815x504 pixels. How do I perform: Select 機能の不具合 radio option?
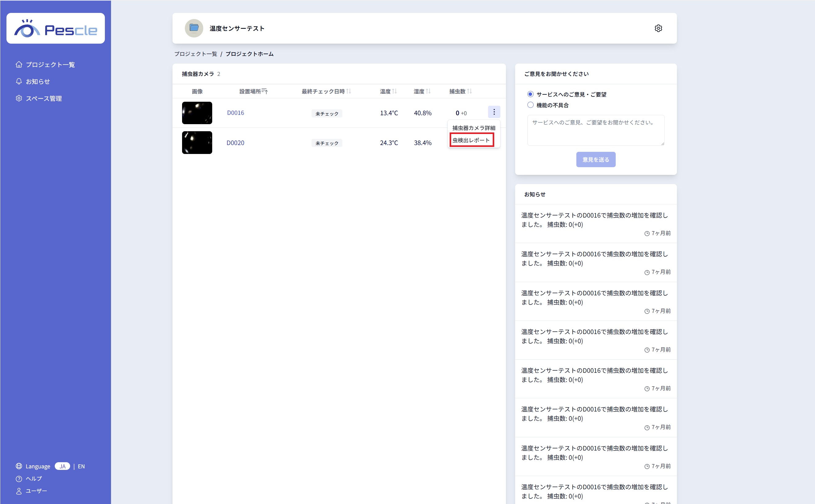click(x=531, y=105)
